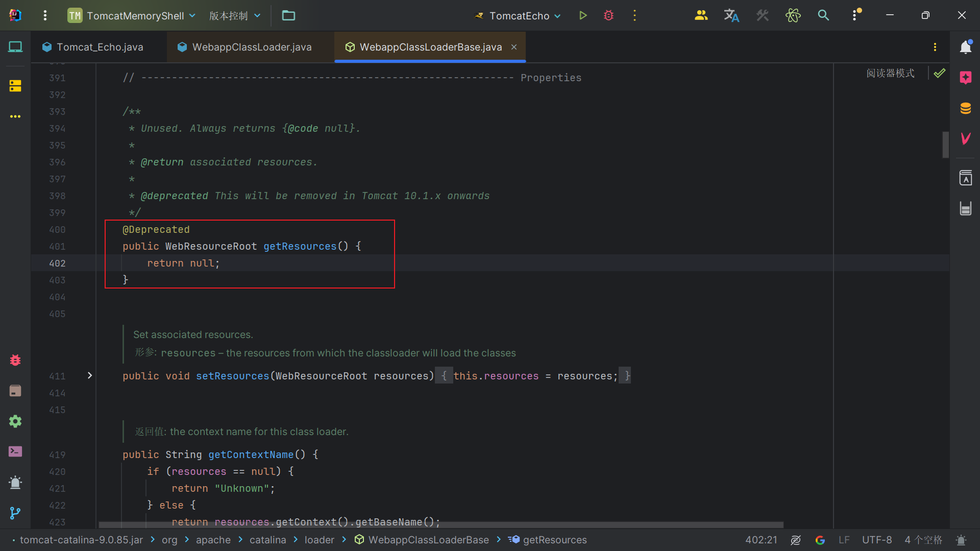
Task: Click the translate icon in toolbar
Action: click(731, 15)
